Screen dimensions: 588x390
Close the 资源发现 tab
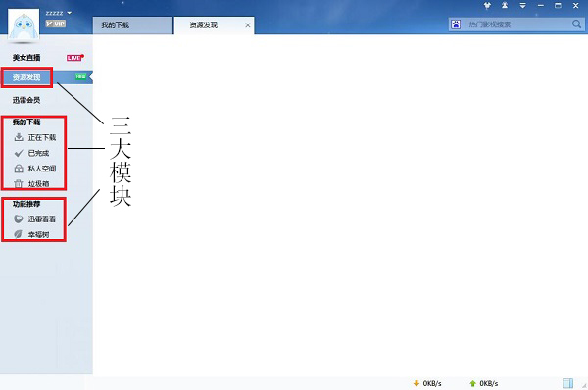pyautogui.click(x=248, y=25)
